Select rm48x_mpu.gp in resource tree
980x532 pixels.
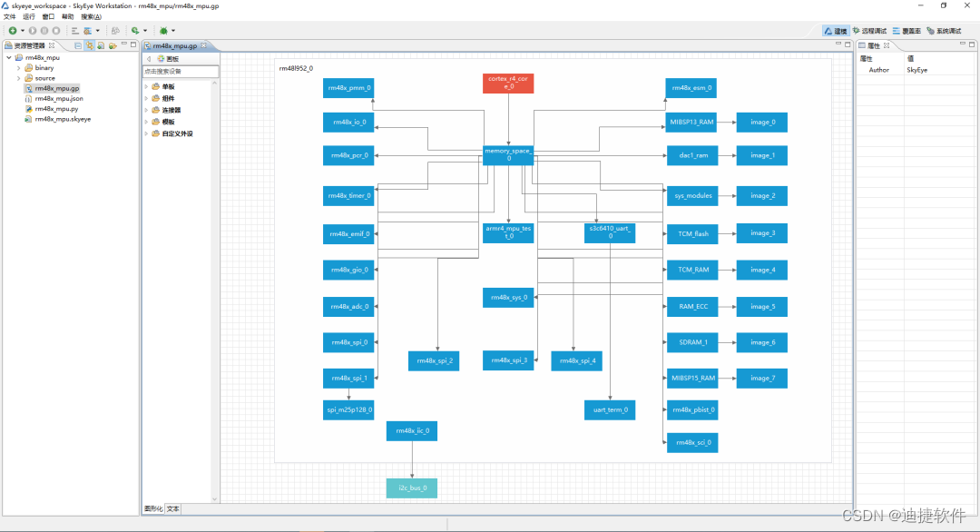tap(53, 88)
